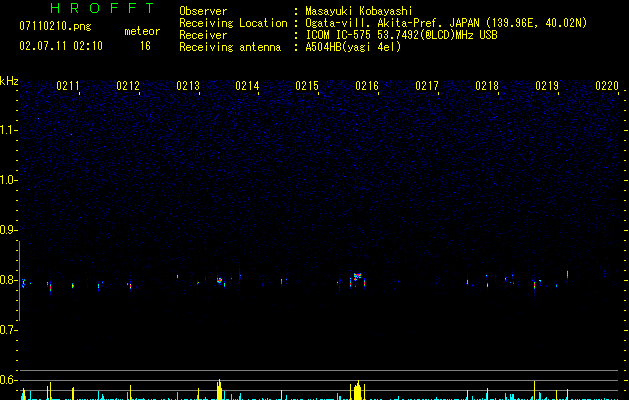This screenshot has width=629, height=400.
Task: Click the Ogata-vill. Akita-Pref. JAPAN location text
Action: [393, 23]
